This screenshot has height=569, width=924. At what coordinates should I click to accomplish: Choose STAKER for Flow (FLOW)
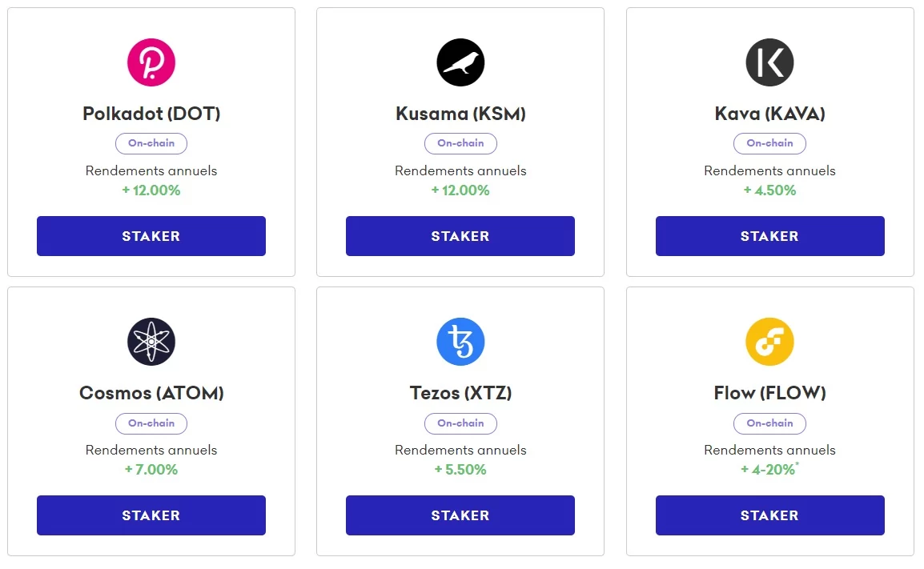tap(769, 515)
